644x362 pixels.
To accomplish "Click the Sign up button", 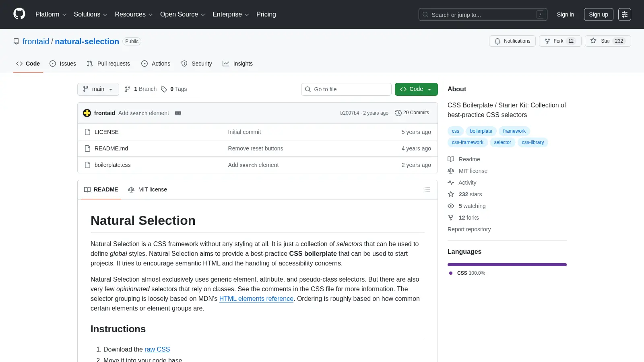I will (x=599, y=14).
